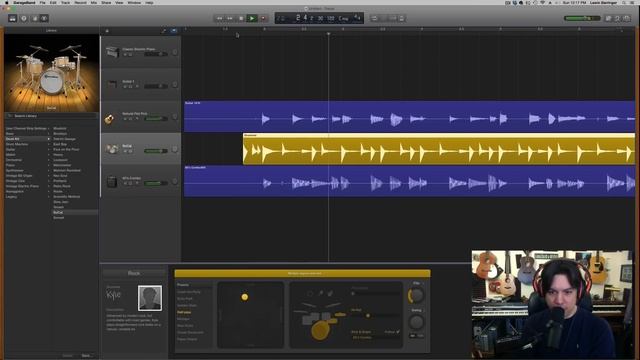Add a new track with plus button
This screenshot has height=360, width=640.
[107, 31]
